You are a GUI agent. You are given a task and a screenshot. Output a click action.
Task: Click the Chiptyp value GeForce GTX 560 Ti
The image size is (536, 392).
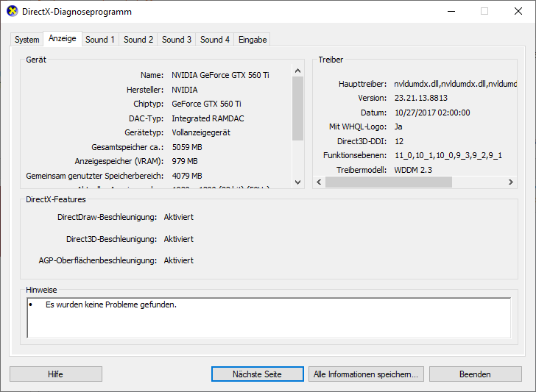pos(206,104)
